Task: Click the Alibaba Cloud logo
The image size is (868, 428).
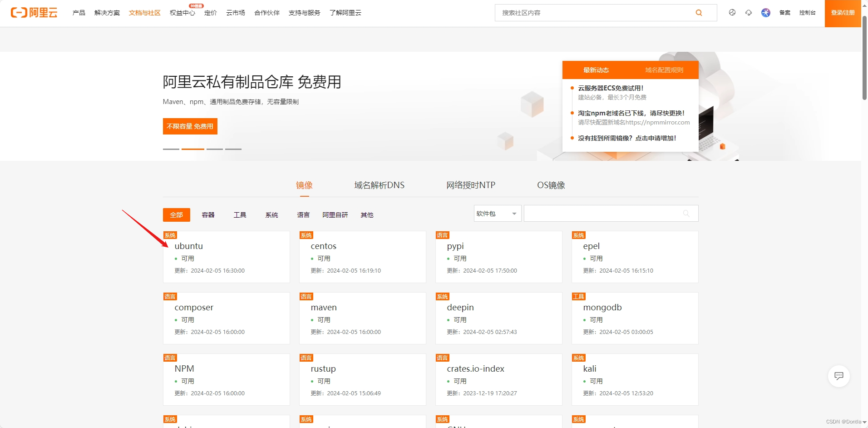Action: point(34,13)
